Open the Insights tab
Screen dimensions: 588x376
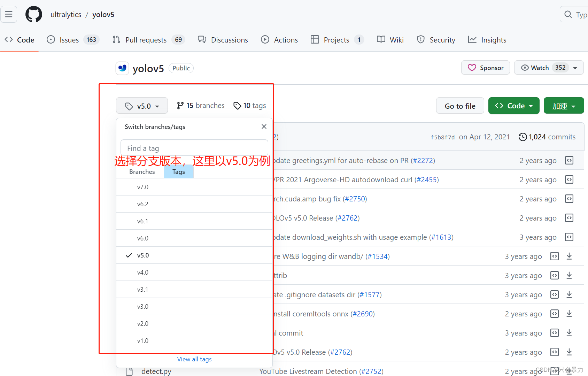click(x=487, y=40)
